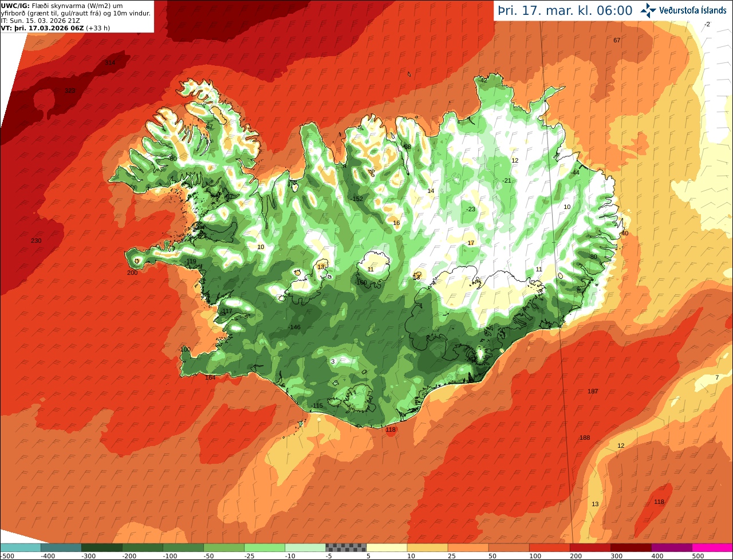Select the UWC/IG Flæði skynvarma title line
This screenshot has width=733, height=560.
(62, 6)
